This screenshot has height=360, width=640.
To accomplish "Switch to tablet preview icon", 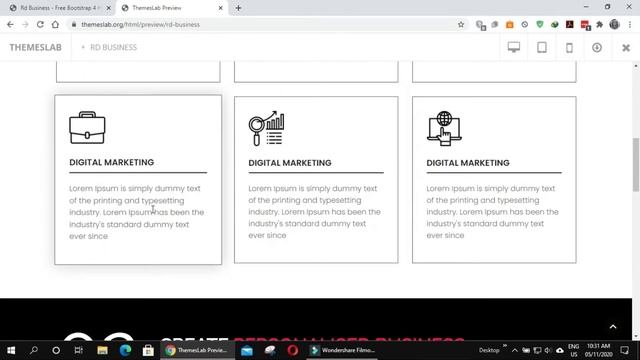I will coord(542,47).
